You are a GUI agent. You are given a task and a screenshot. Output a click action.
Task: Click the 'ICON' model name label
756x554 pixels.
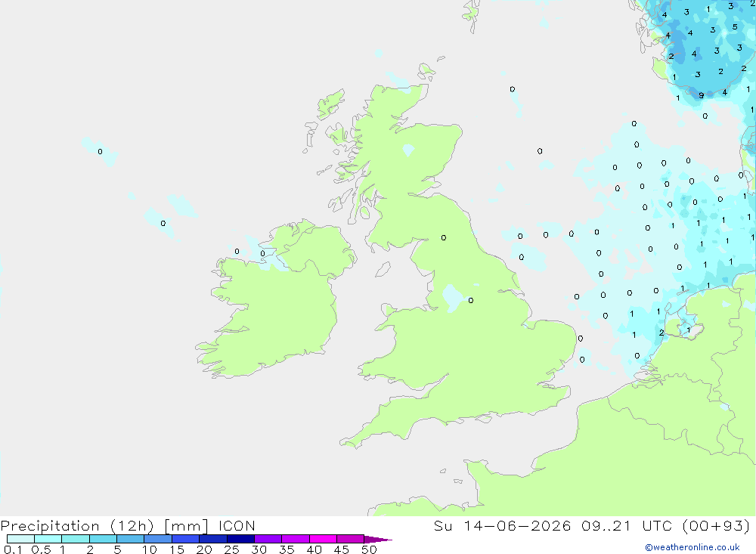coord(236,526)
